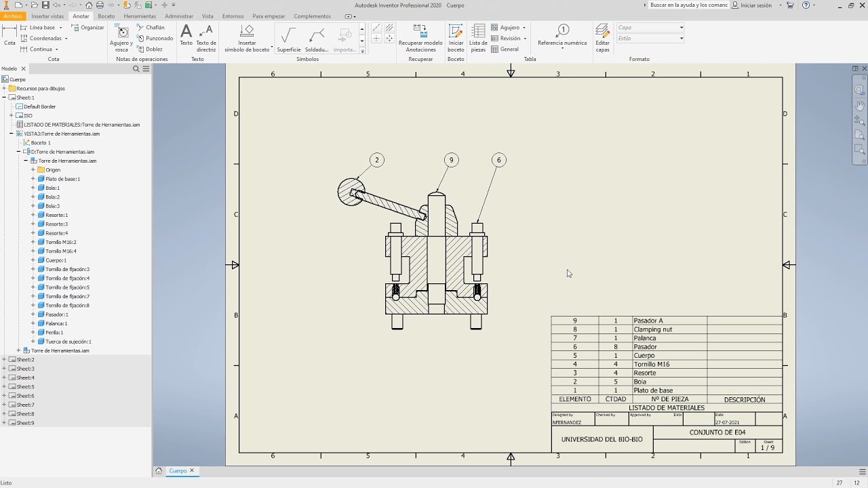Select the Texto tool

click(186, 35)
